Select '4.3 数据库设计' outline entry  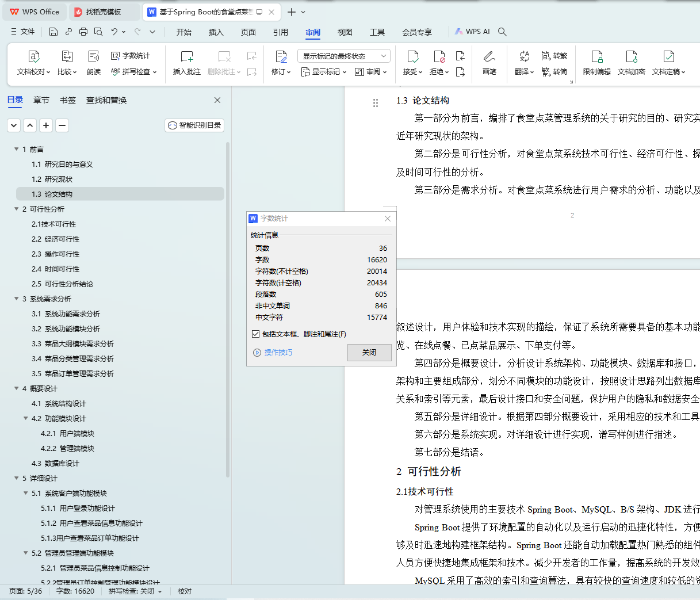55,463
